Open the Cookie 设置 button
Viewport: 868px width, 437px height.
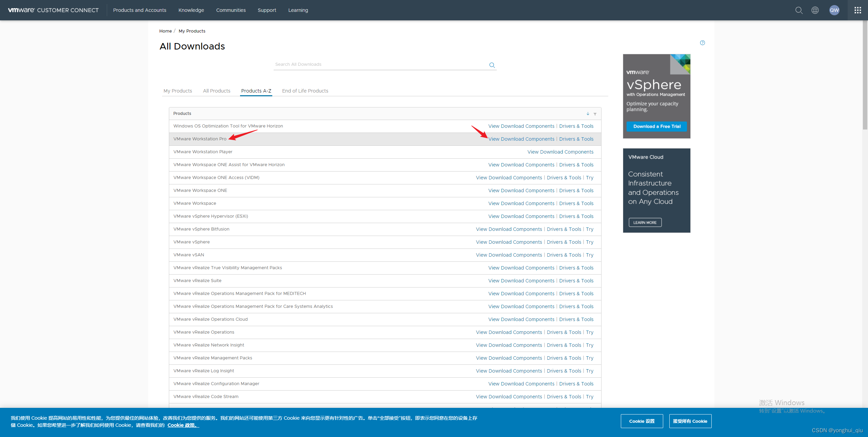642,421
